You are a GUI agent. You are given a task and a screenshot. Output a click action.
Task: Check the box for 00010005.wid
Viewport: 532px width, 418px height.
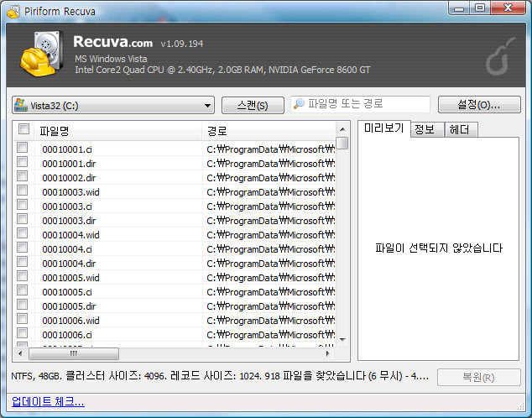(23, 276)
